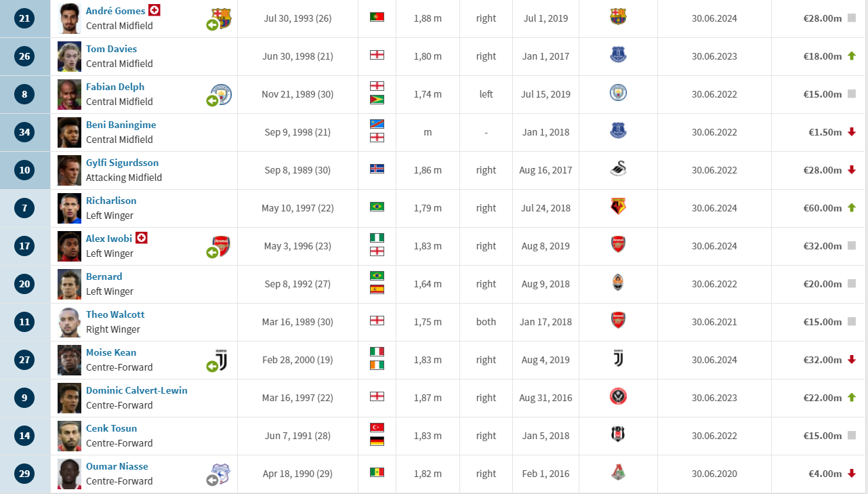This screenshot has width=868, height=494.
Task: Click the red market value arrow for Beni Baningime
Action: click(852, 132)
